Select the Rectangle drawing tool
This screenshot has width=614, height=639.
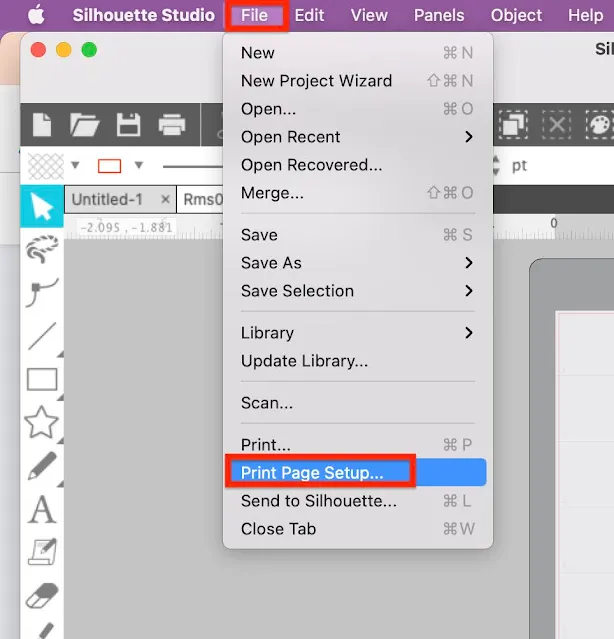coord(42,379)
